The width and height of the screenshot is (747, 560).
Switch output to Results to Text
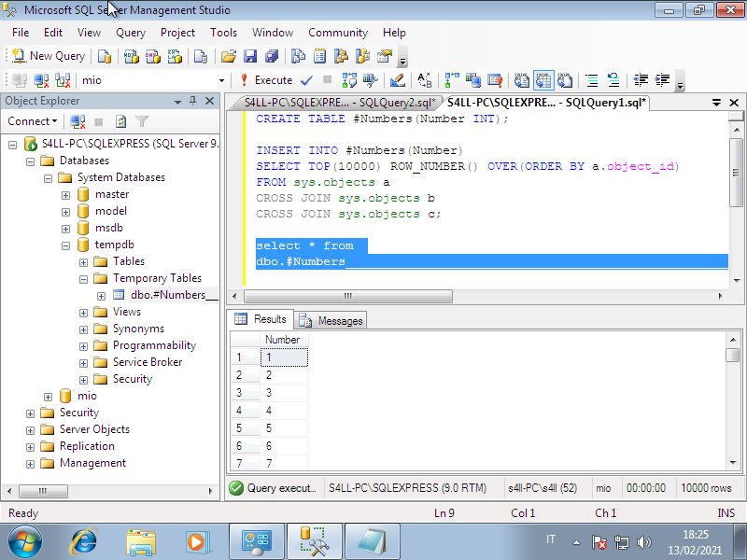coord(522,80)
